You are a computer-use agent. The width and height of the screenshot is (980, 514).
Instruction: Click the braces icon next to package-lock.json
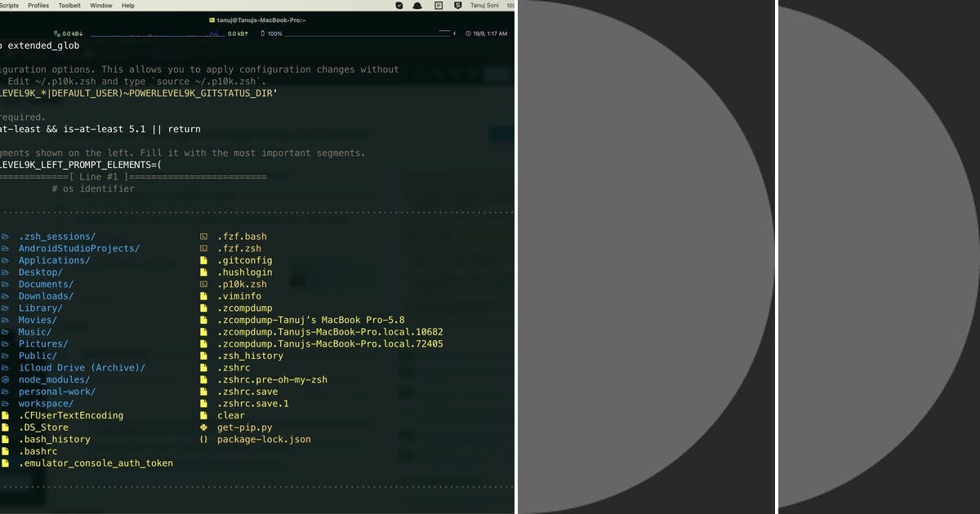click(x=203, y=439)
